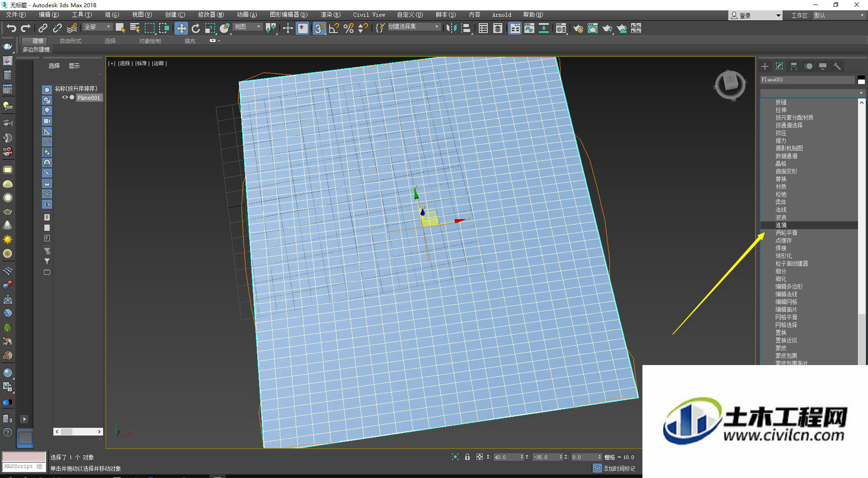Toggle the Spinner Snap button

(x=363, y=28)
